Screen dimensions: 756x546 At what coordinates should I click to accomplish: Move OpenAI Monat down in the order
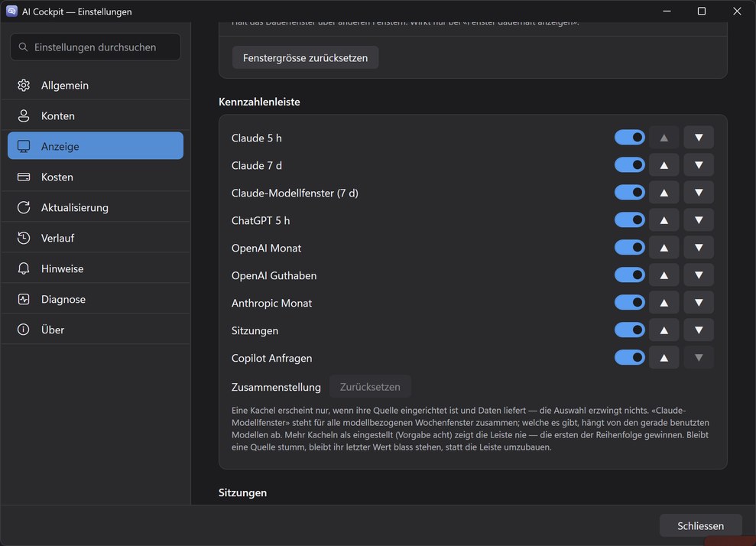tap(699, 248)
